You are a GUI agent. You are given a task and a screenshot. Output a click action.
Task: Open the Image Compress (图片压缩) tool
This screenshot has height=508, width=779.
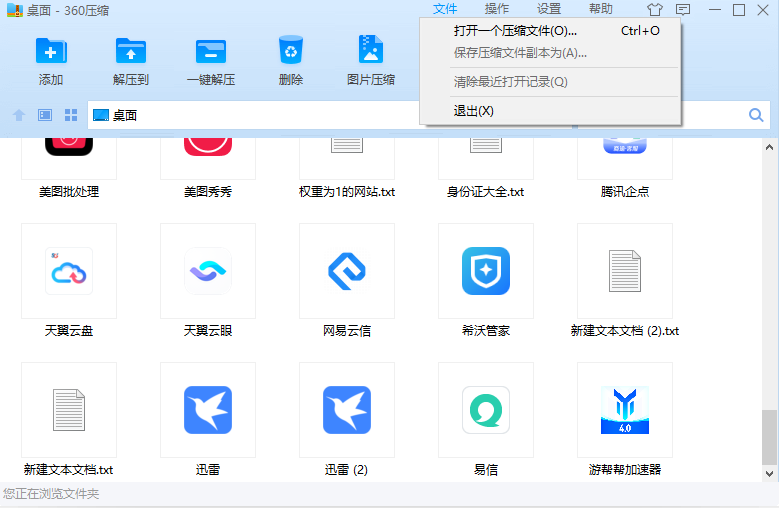(x=371, y=49)
